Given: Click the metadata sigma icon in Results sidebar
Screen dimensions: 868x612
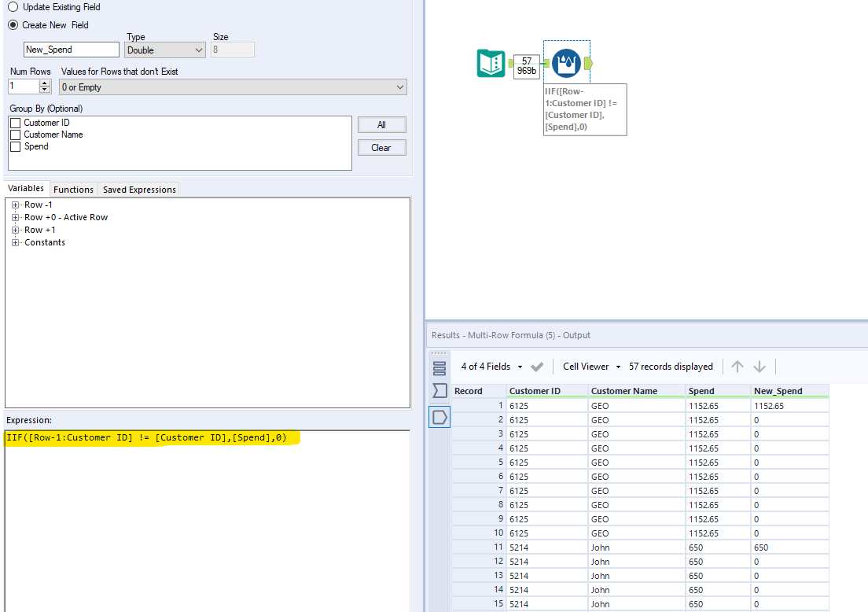Looking at the screenshot, I should pyautogui.click(x=440, y=391).
